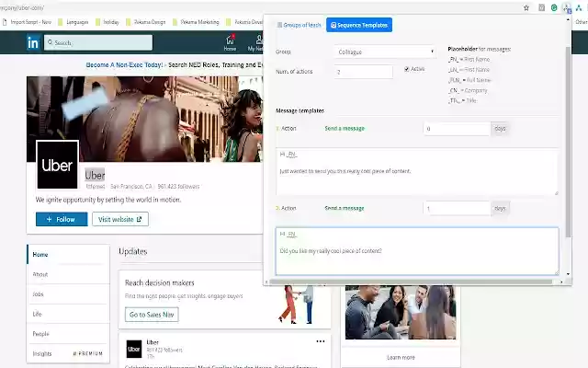Select People in company sidebar
588x368 pixels.
click(x=68, y=334)
